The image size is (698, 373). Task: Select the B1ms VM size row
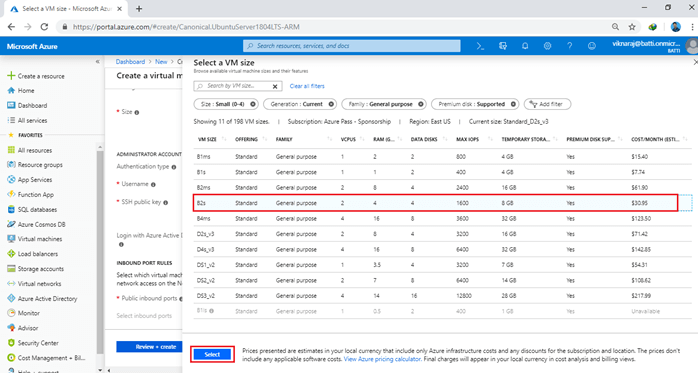[442, 157]
